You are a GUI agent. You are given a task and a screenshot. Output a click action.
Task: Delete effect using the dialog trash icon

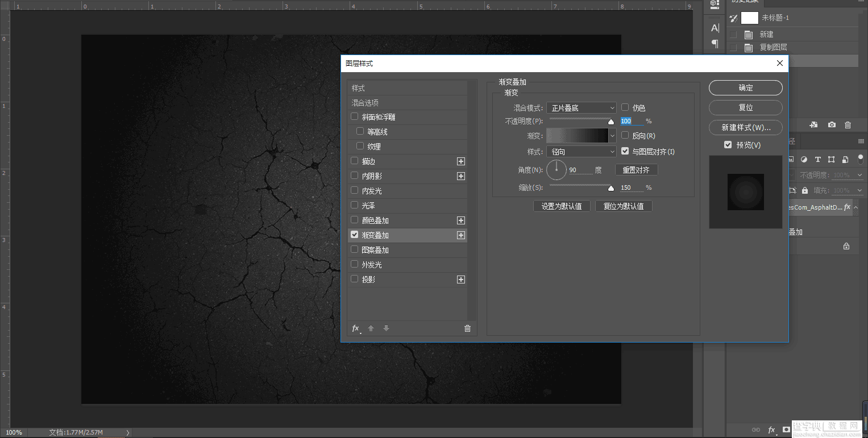point(467,328)
